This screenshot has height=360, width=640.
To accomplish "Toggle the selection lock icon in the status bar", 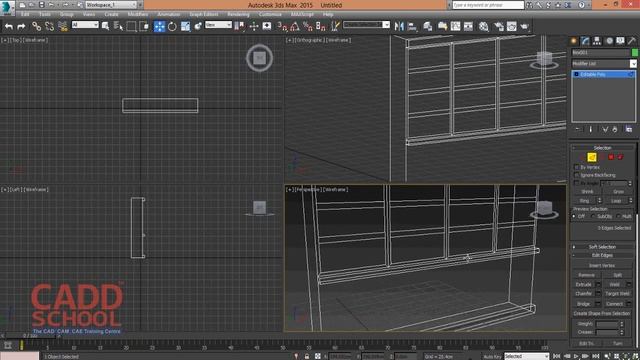I will point(307,356).
